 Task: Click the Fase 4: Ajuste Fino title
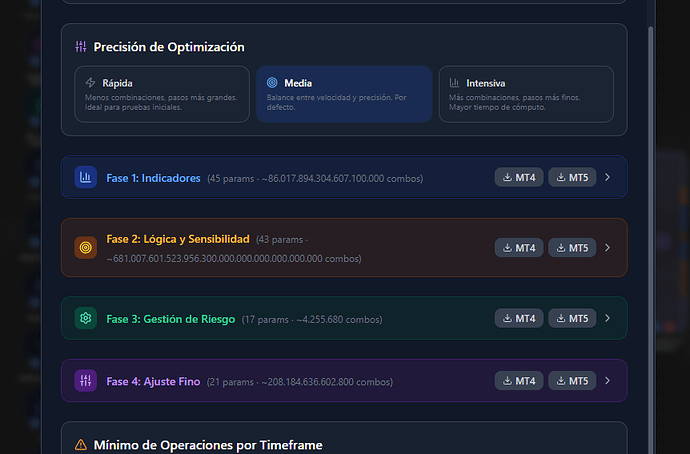(x=153, y=381)
